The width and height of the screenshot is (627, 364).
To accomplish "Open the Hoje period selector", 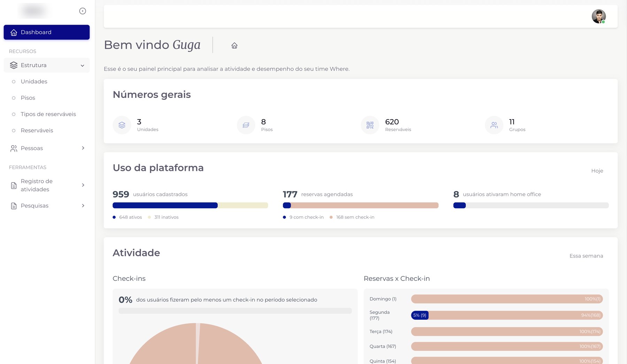I will [597, 171].
